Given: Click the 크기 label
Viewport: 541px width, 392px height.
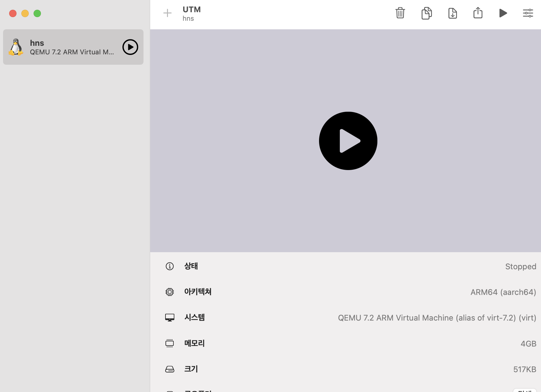Looking at the screenshot, I should coord(191,369).
